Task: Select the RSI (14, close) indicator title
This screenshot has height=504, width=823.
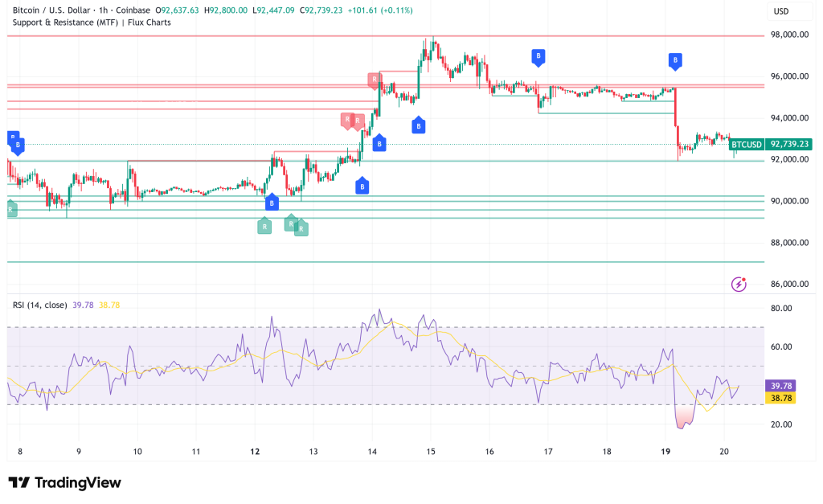Action: 39,305
